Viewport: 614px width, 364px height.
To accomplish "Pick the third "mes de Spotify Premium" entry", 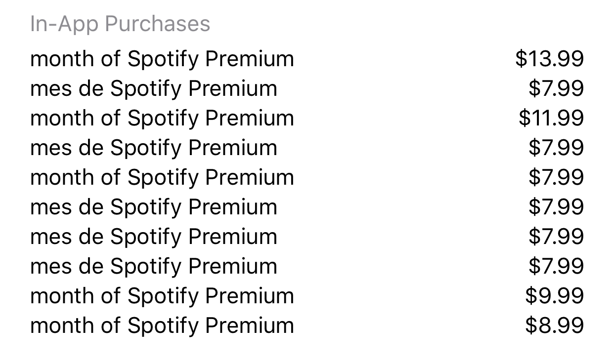I will pos(154,207).
